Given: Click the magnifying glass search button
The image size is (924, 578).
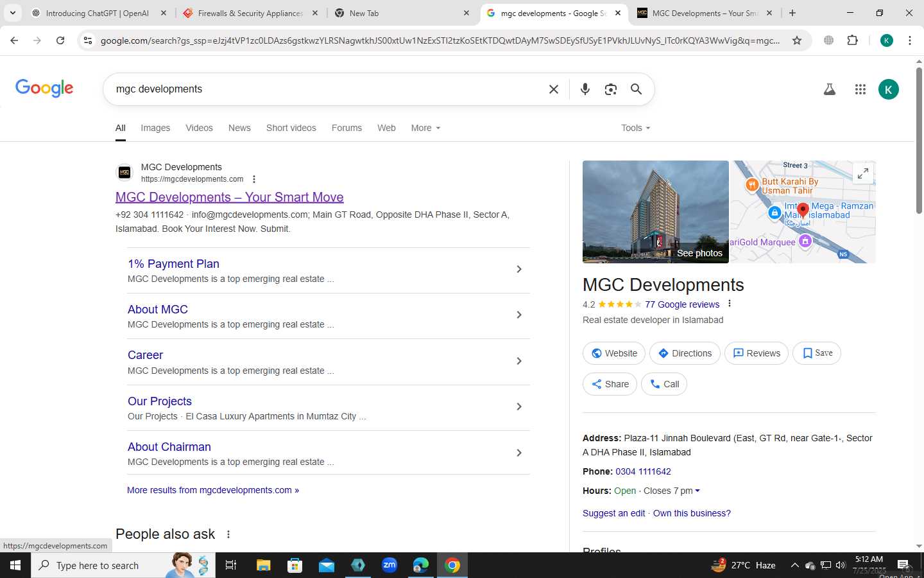Looking at the screenshot, I should 636,89.
